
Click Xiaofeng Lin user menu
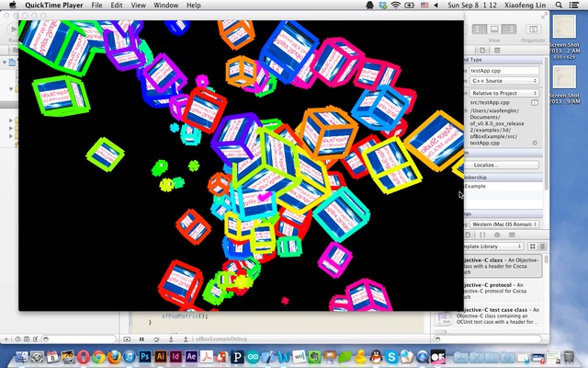coord(526,6)
